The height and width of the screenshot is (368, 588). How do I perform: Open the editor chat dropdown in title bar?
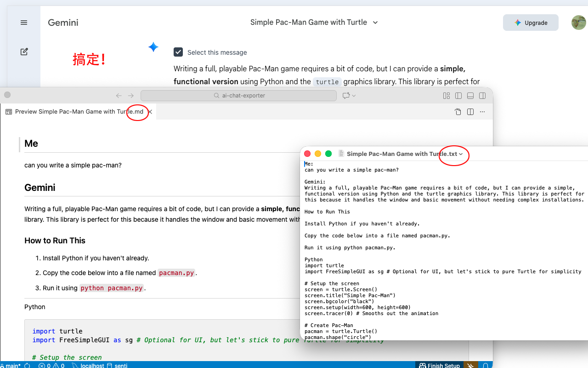coord(349,96)
